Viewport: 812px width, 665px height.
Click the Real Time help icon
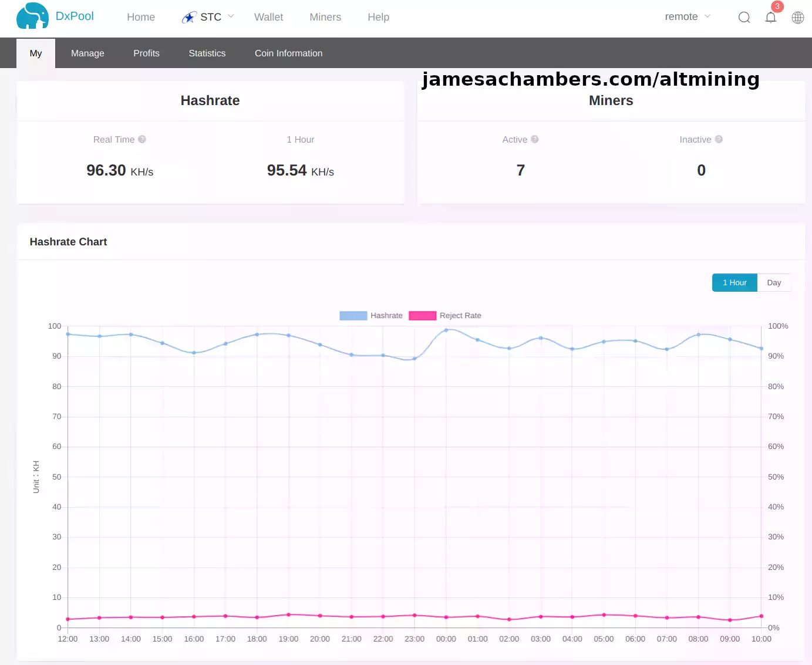(142, 139)
